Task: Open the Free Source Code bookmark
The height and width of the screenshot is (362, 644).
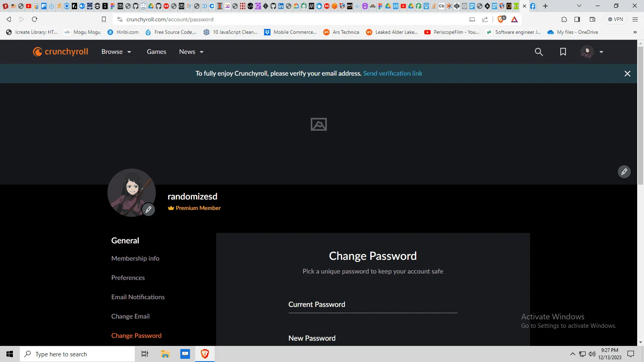Action: [x=171, y=32]
